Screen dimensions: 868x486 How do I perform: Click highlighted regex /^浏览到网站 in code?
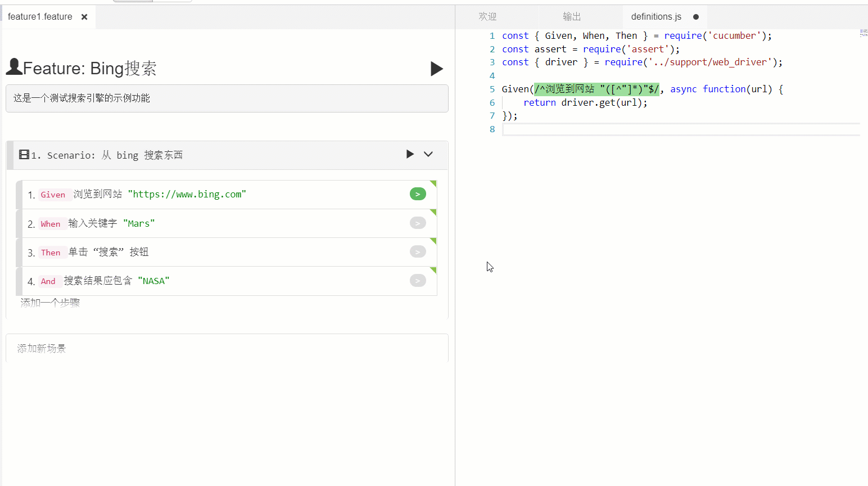596,89
